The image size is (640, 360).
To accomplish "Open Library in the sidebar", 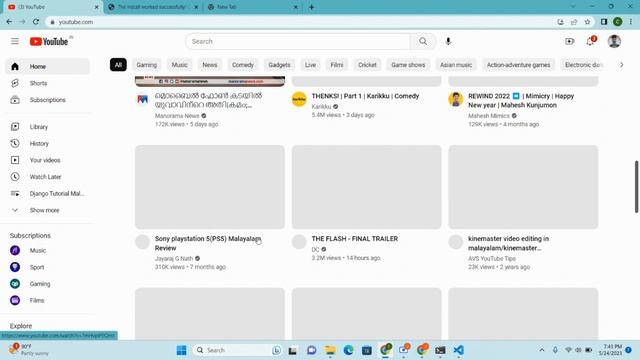I will (48, 127).
